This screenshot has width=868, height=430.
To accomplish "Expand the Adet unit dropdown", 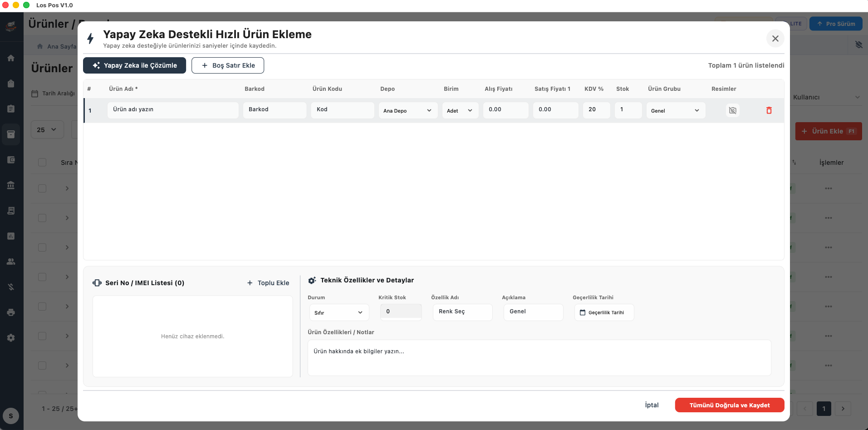I will coord(460,110).
